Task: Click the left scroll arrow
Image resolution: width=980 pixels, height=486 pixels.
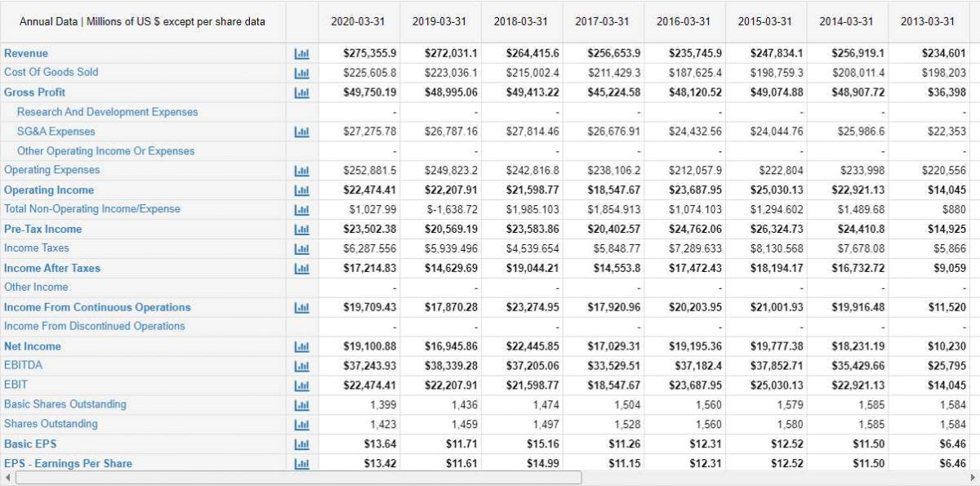Action: 7,477
